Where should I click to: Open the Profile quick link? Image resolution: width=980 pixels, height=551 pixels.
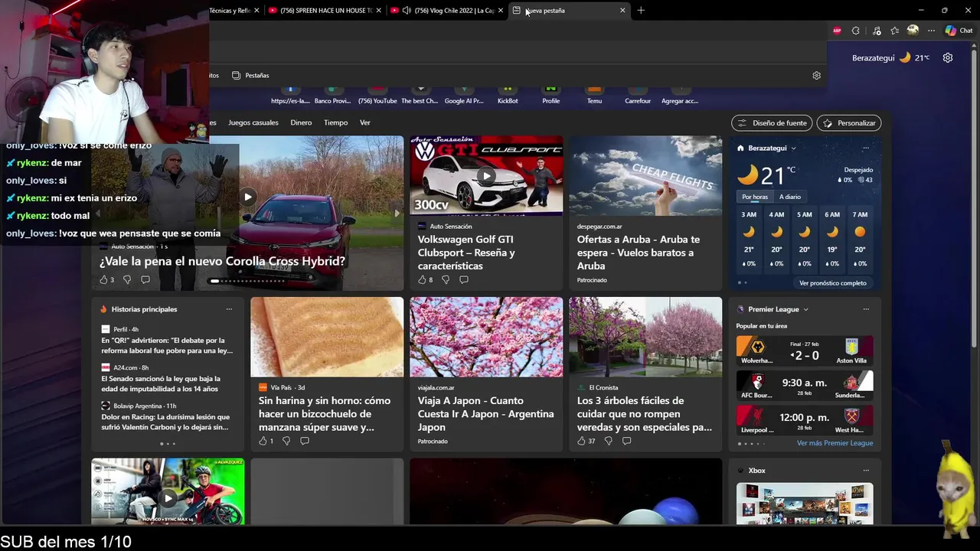tap(551, 95)
